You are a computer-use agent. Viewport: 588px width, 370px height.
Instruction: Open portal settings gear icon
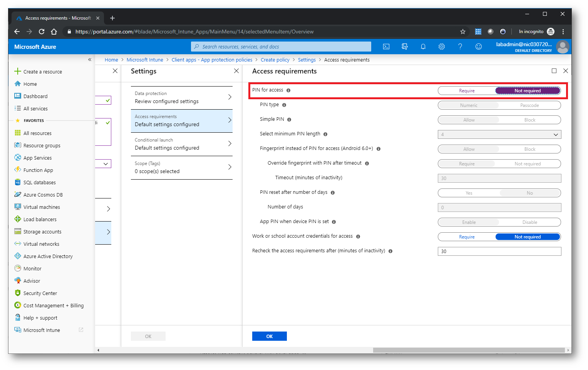(442, 47)
